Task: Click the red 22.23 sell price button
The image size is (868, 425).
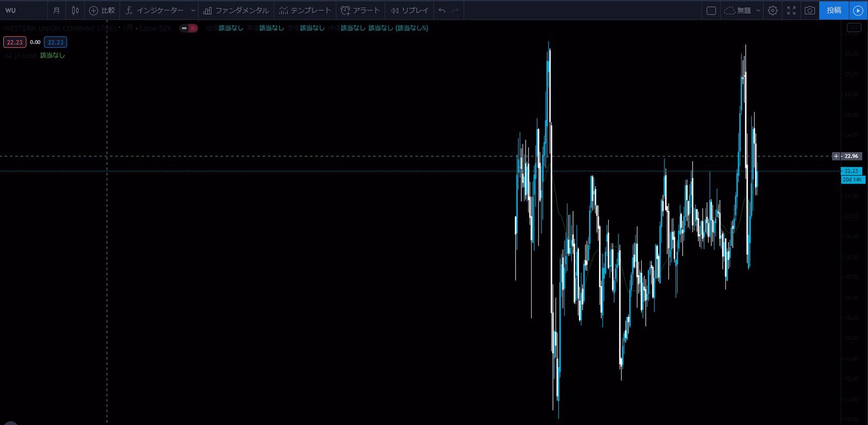Action: click(15, 42)
